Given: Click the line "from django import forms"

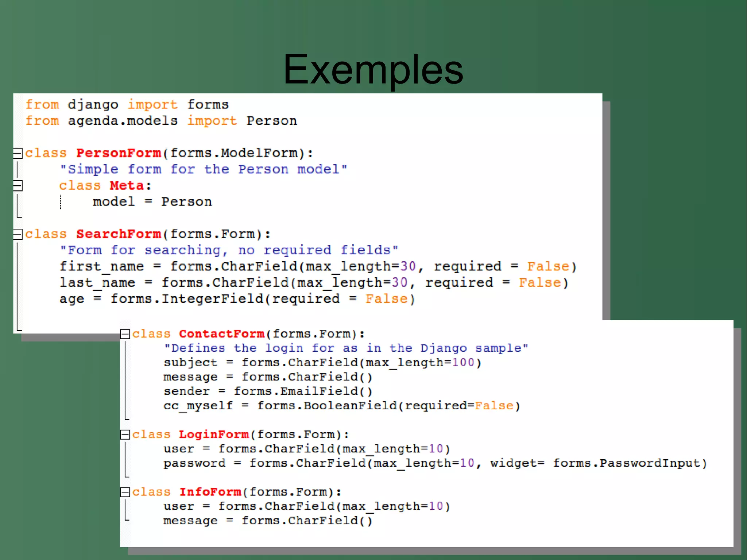Looking at the screenshot, I should [127, 105].
